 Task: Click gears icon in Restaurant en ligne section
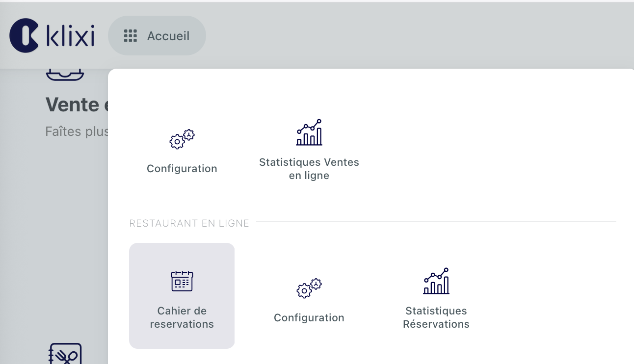coord(309,288)
